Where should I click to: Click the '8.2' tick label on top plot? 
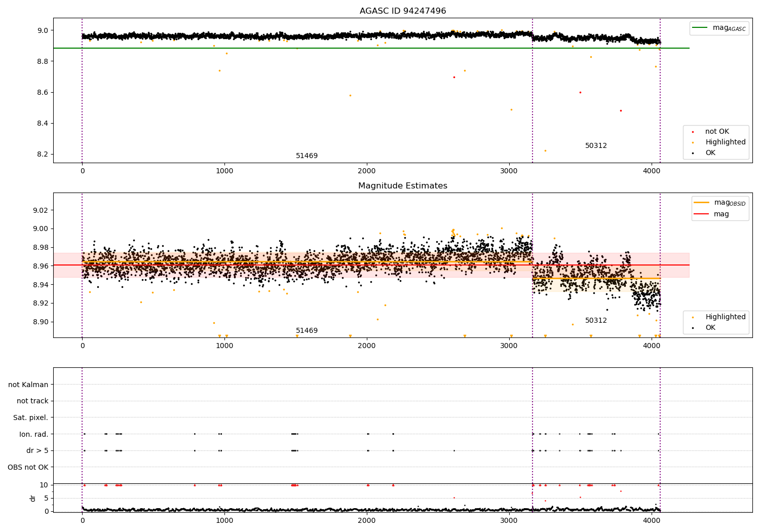[x=43, y=155]
